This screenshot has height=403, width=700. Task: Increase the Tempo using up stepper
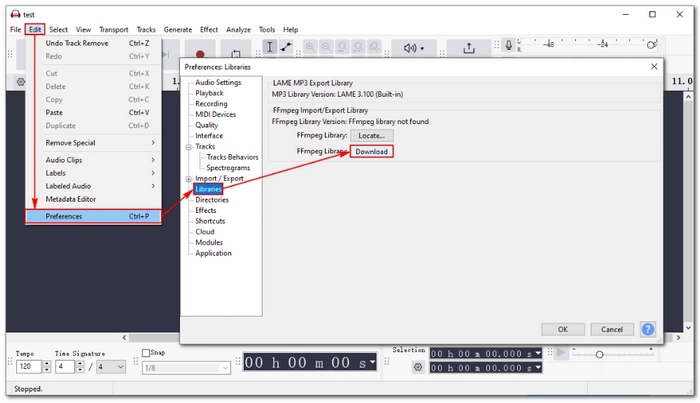pos(46,364)
